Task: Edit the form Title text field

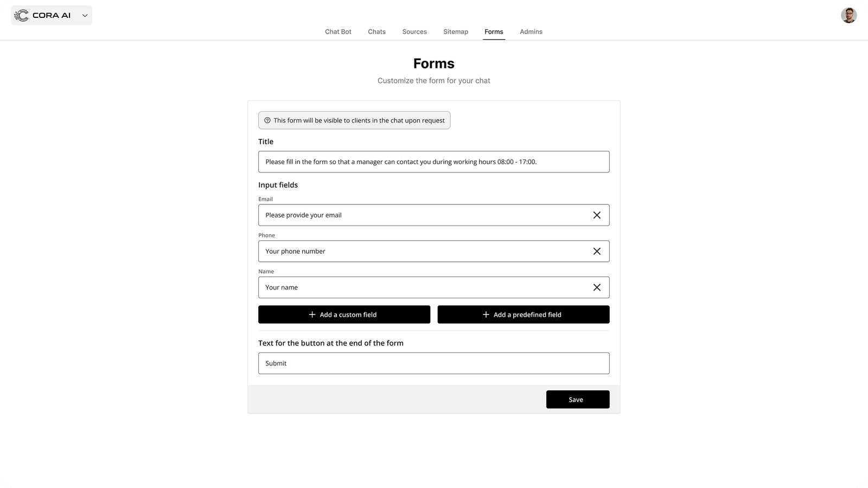Action: pyautogui.click(x=433, y=161)
